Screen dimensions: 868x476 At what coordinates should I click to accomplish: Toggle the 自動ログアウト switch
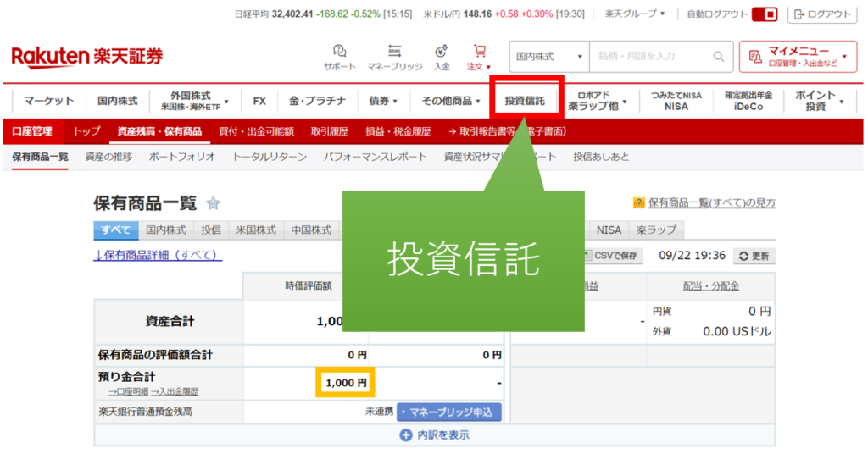(765, 14)
